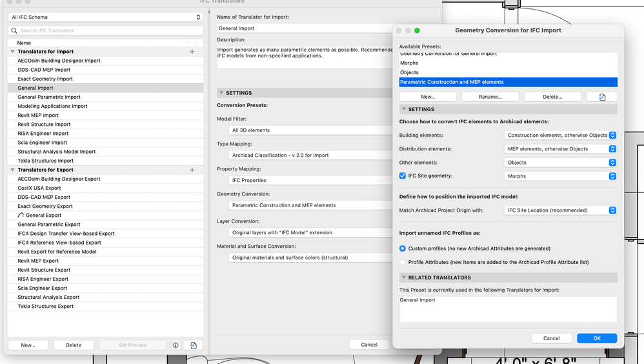The image size is (644, 364).
Task: Click Property Mapping IFC Properties field
Action: pyautogui.click(x=310, y=180)
